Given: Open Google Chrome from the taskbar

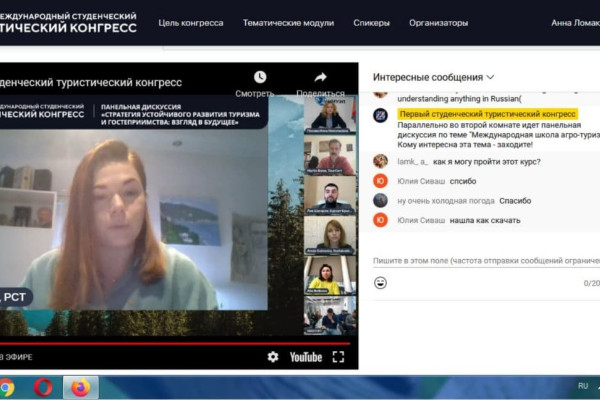Looking at the screenshot, I should [x=7, y=387].
